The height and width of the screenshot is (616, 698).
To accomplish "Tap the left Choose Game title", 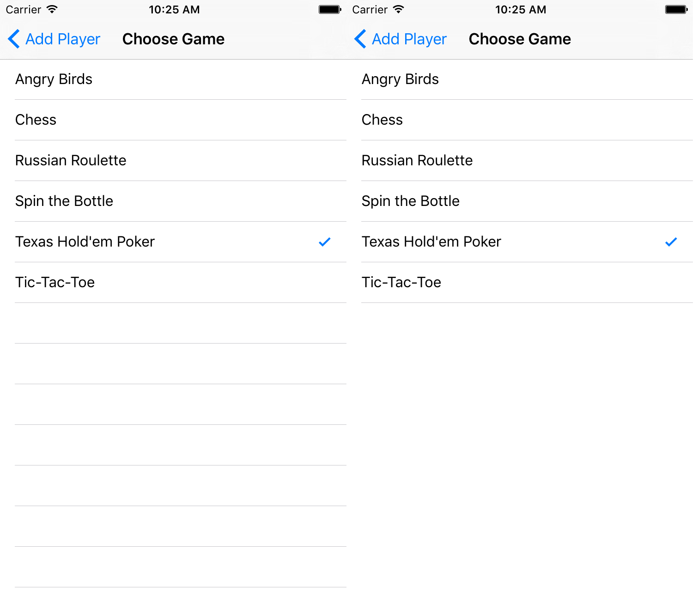I will point(173,39).
